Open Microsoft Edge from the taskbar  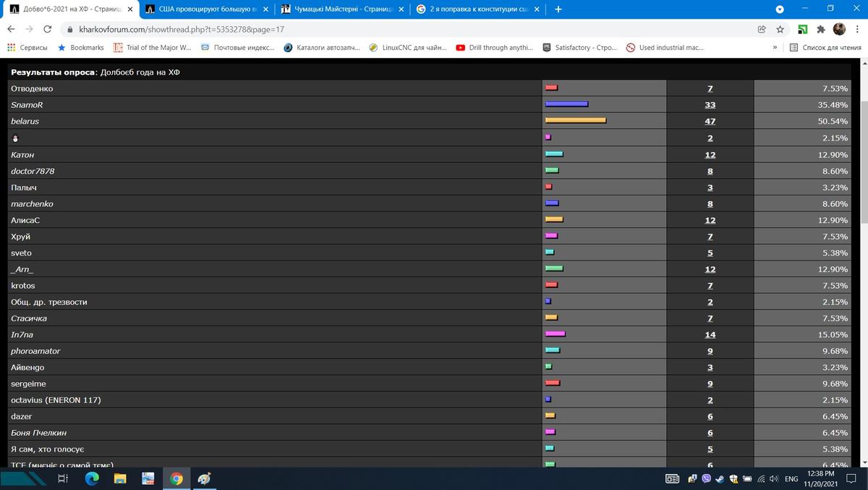tap(92, 478)
